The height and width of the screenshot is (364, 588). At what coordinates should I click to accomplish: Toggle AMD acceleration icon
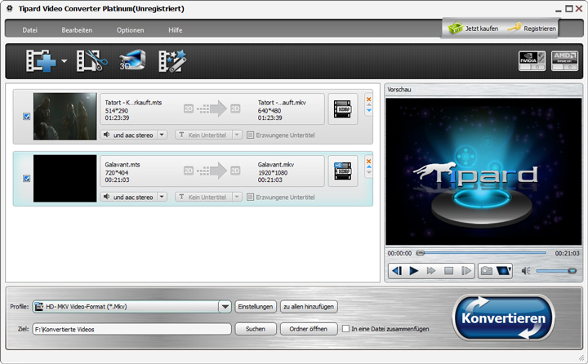(564, 60)
